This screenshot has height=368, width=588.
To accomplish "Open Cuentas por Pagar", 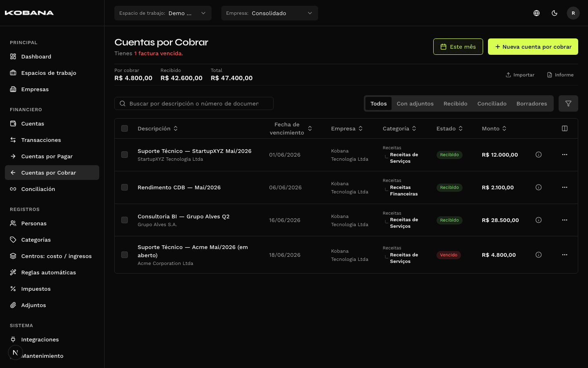I will pos(52,156).
